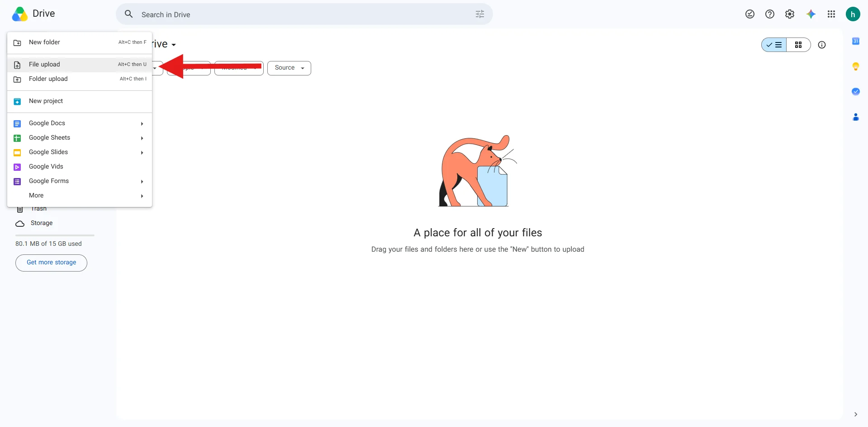The width and height of the screenshot is (868, 427).
Task: Choose More from the New menu
Action: [80, 196]
